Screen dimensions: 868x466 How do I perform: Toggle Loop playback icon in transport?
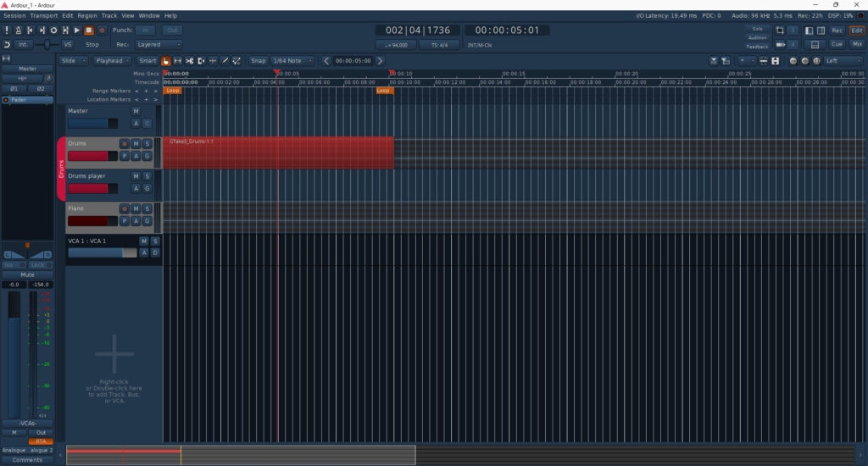click(x=53, y=31)
